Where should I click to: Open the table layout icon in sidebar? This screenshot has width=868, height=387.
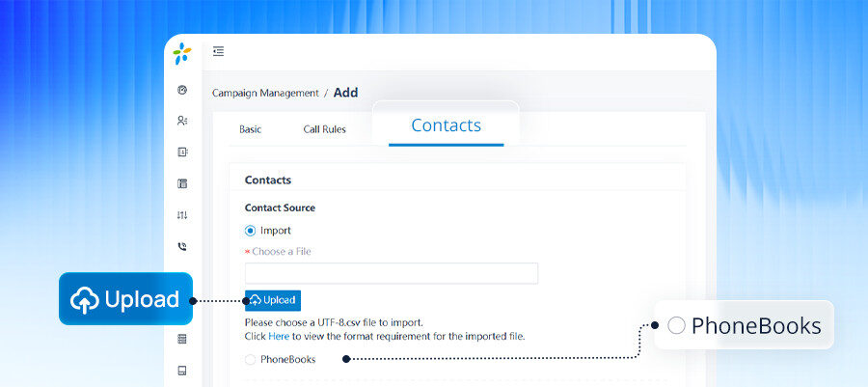tap(182, 183)
